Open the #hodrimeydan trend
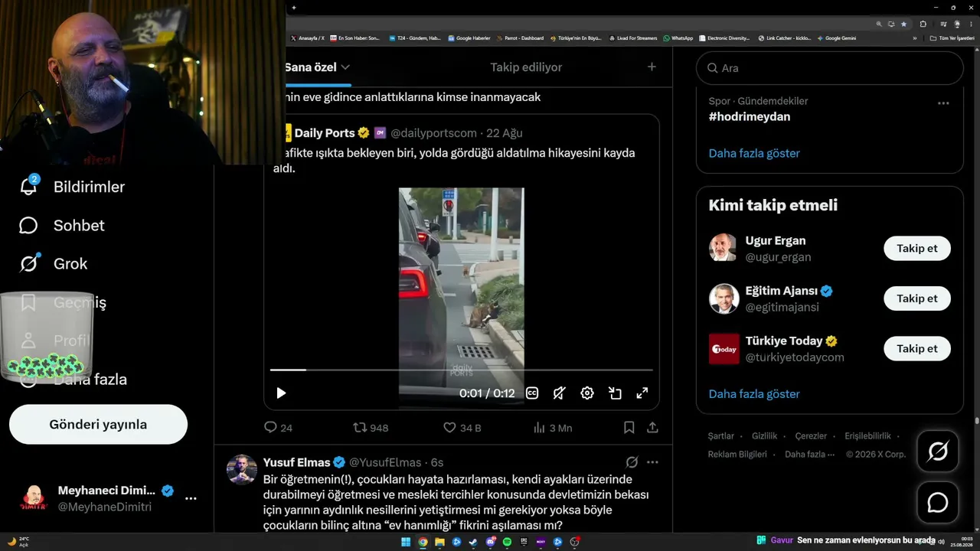The height and width of the screenshot is (551, 980). 750,117
